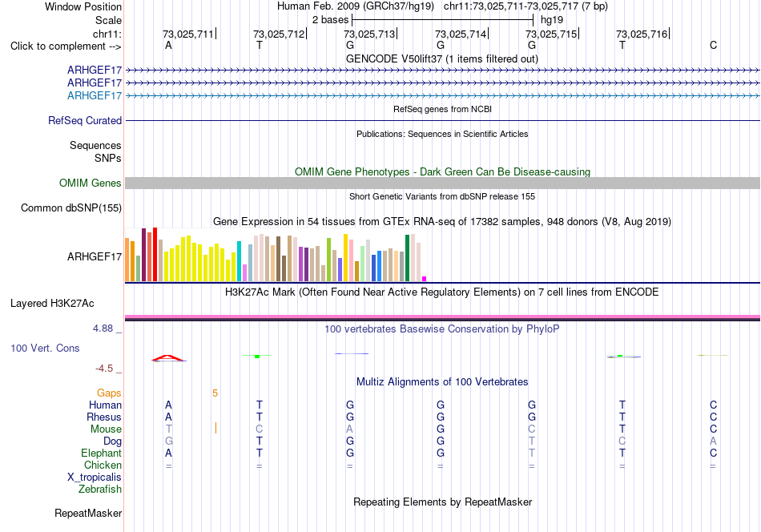Click the RefSeq Curated label
This screenshot has width=761, height=532.
(x=84, y=120)
